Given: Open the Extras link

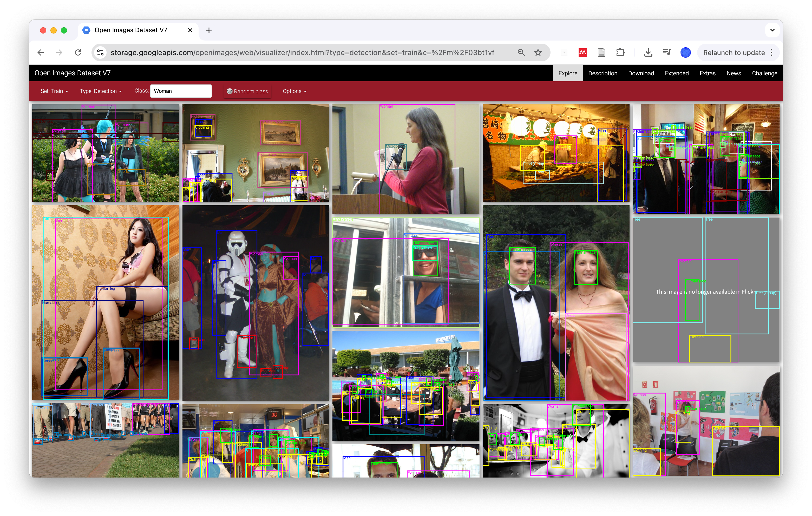Looking at the screenshot, I should pyautogui.click(x=707, y=73).
